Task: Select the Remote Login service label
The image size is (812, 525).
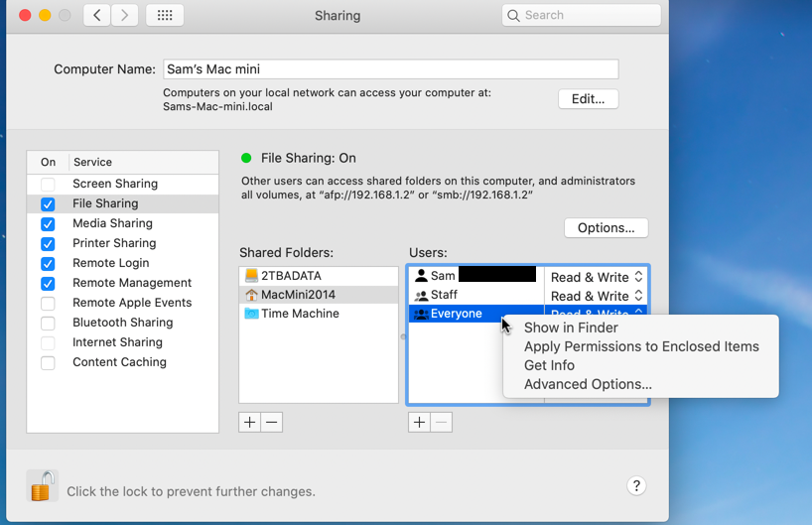Action: tap(111, 263)
